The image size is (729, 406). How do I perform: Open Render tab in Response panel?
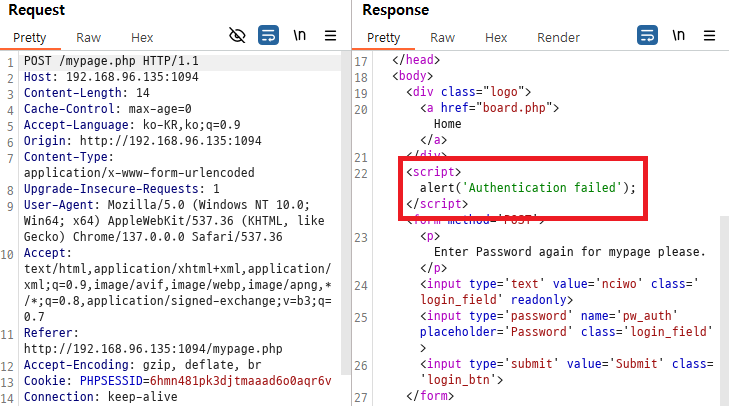[558, 38]
